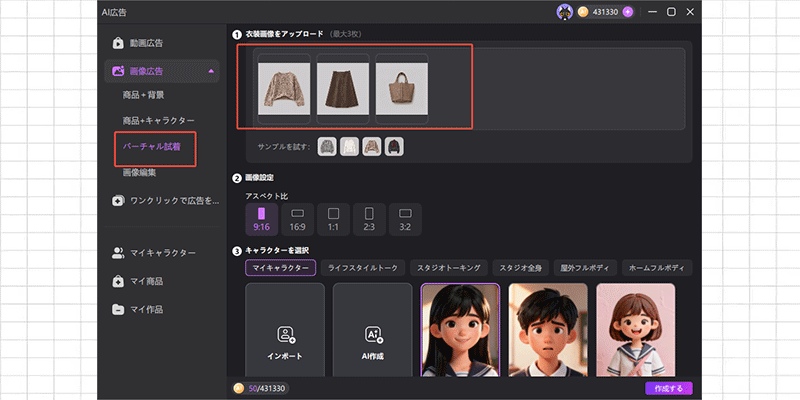Select 商品＋背景 in the sidebar
800x400 pixels.
coord(143,95)
